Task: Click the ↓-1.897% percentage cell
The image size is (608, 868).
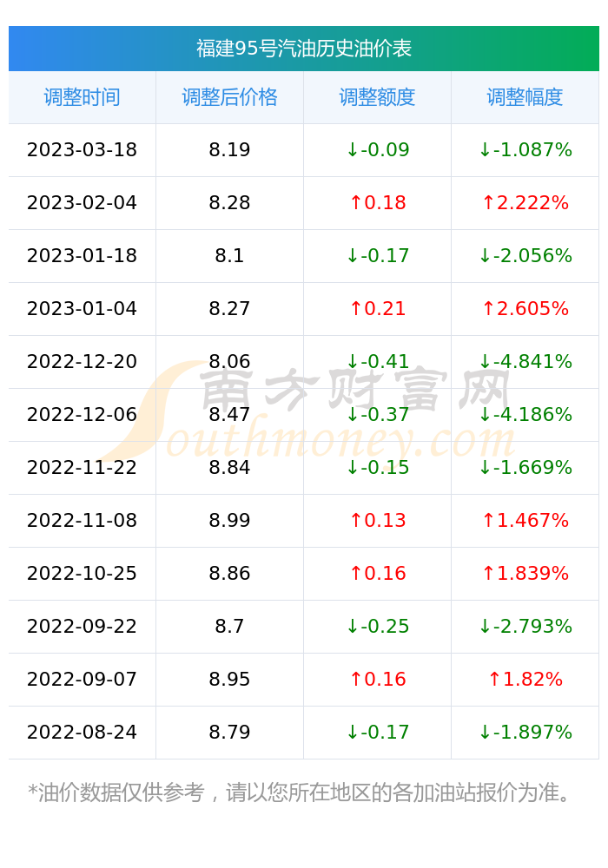Action: (525, 733)
